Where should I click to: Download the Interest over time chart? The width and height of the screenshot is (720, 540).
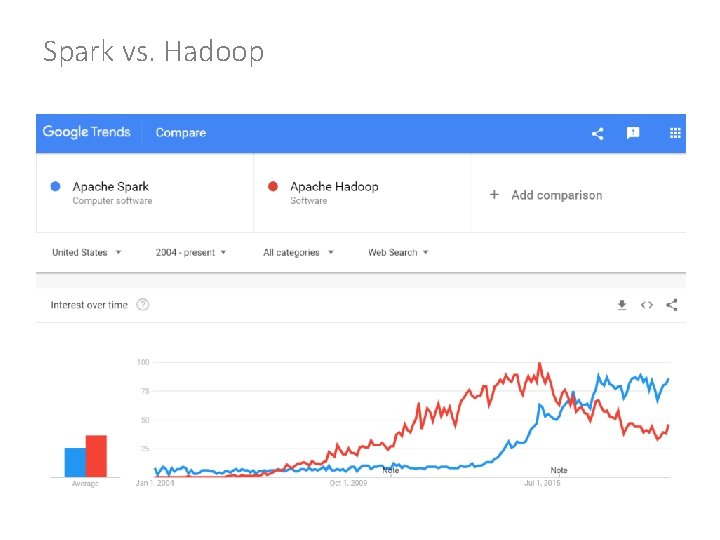coord(621,305)
